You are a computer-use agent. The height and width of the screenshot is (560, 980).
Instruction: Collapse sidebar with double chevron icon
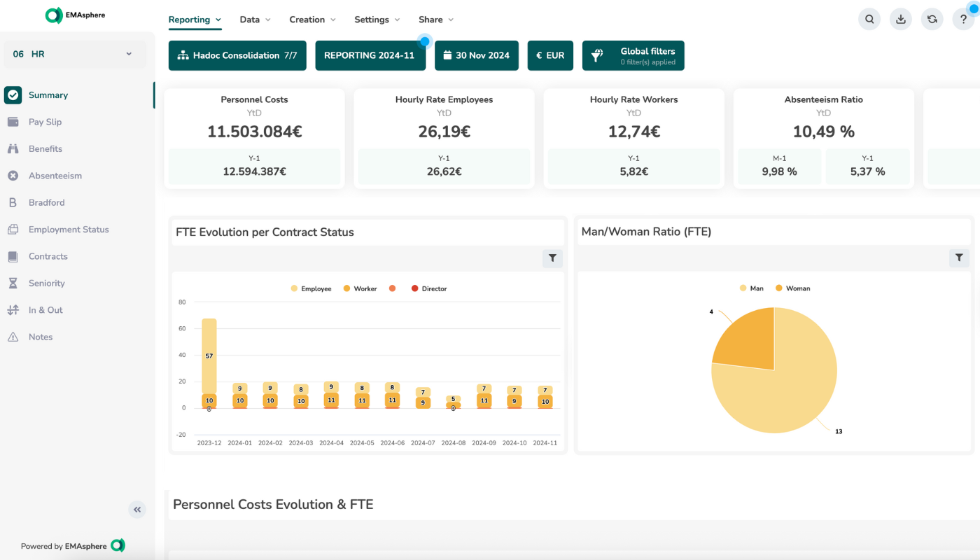pos(137,510)
